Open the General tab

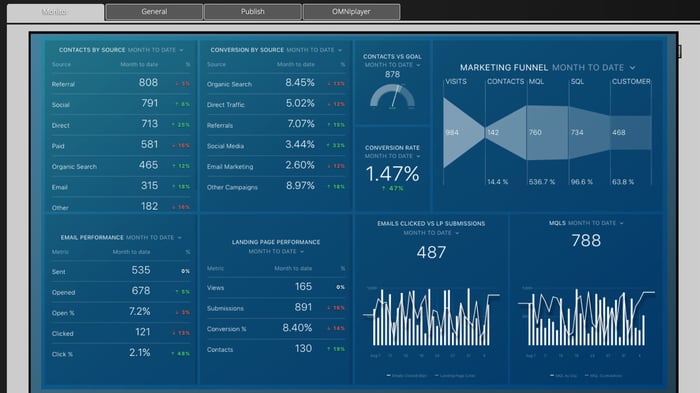pyautogui.click(x=154, y=12)
